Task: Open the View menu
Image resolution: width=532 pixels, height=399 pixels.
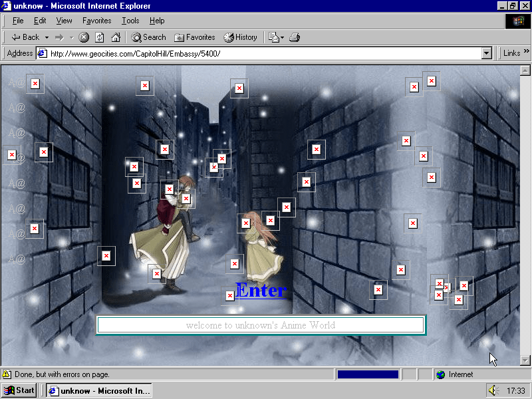Action: [x=64, y=21]
